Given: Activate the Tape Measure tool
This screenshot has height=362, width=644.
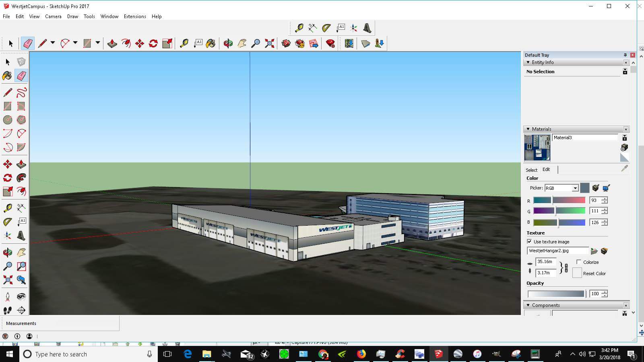Looking at the screenshot, I should [x=7, y=208].
